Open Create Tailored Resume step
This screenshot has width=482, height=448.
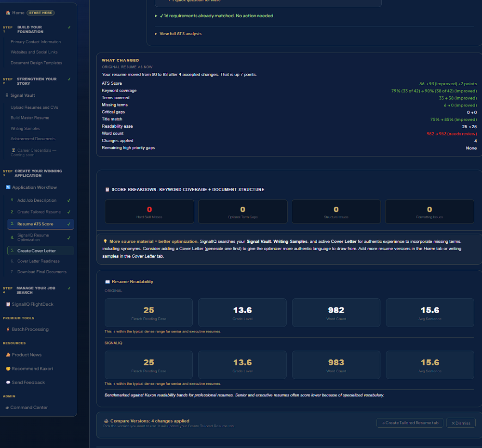[40, 212]
